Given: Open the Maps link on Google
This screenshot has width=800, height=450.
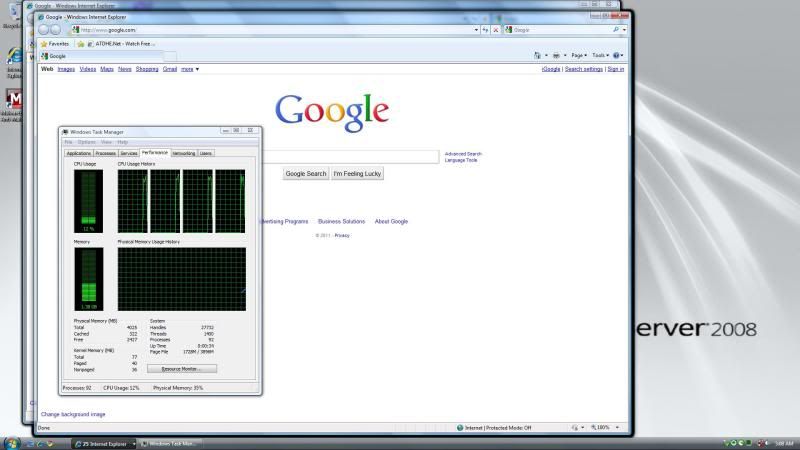Looking at the screenshot, I should click(x=107, y=69).
